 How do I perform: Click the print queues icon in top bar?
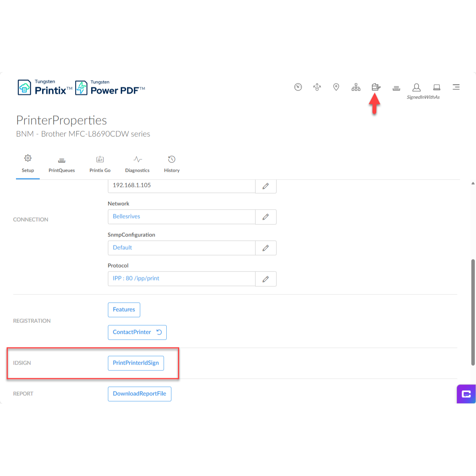coord(396,88)
